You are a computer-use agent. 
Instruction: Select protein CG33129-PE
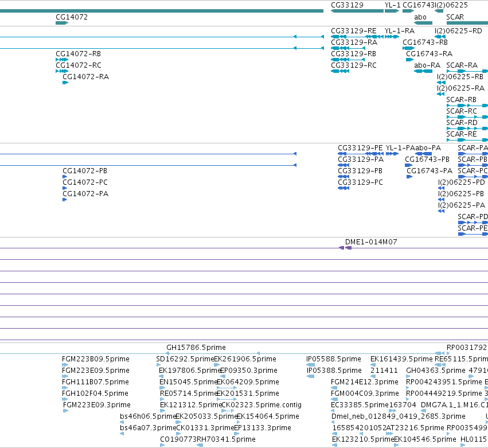(361, 154)
